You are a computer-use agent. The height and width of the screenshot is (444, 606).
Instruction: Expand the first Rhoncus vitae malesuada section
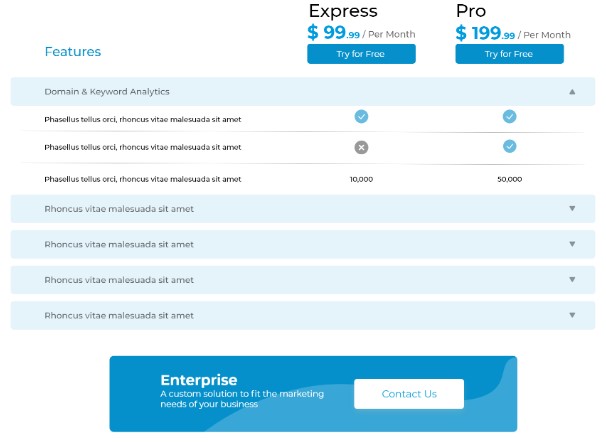point(572,209)
